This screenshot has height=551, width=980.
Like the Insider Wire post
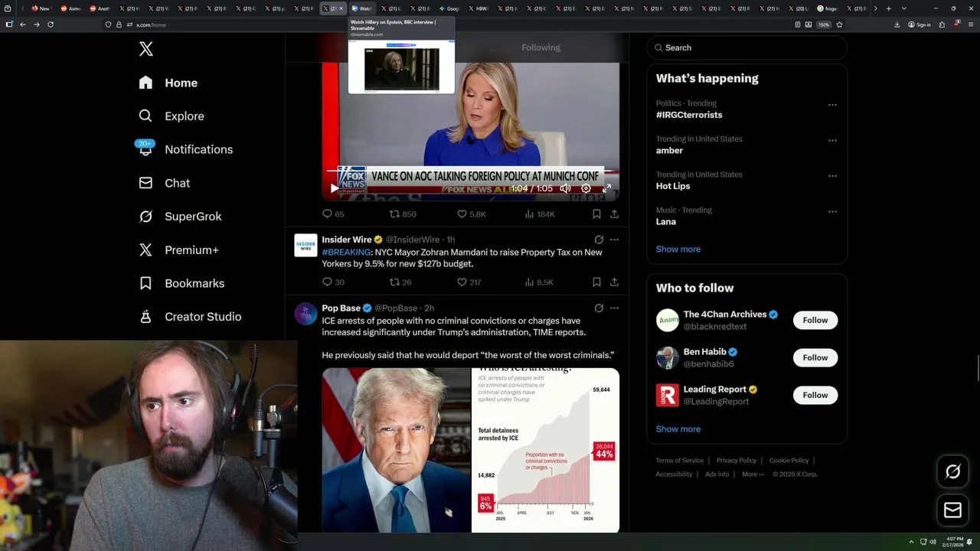coord(469,282)
